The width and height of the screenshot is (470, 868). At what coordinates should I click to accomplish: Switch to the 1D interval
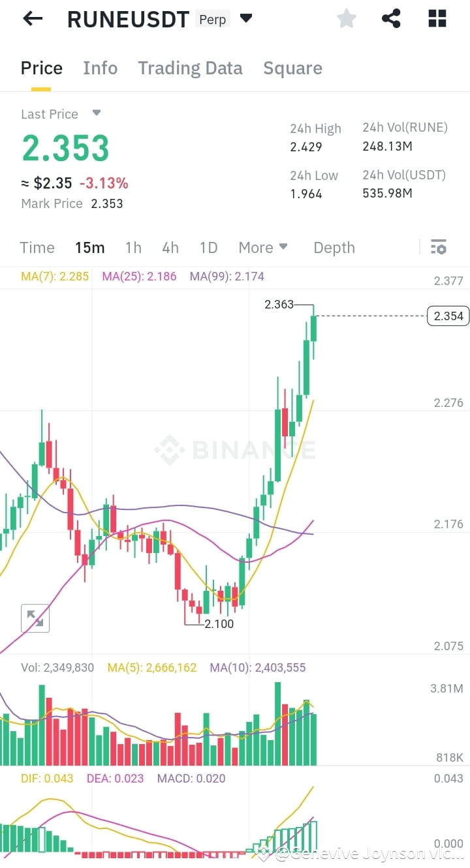(208, 247)
